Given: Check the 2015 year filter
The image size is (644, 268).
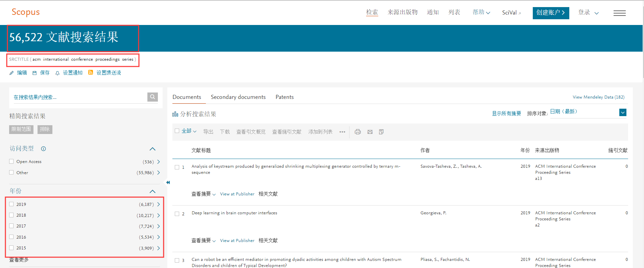Looking at the screenshot, I should point(11,248).
